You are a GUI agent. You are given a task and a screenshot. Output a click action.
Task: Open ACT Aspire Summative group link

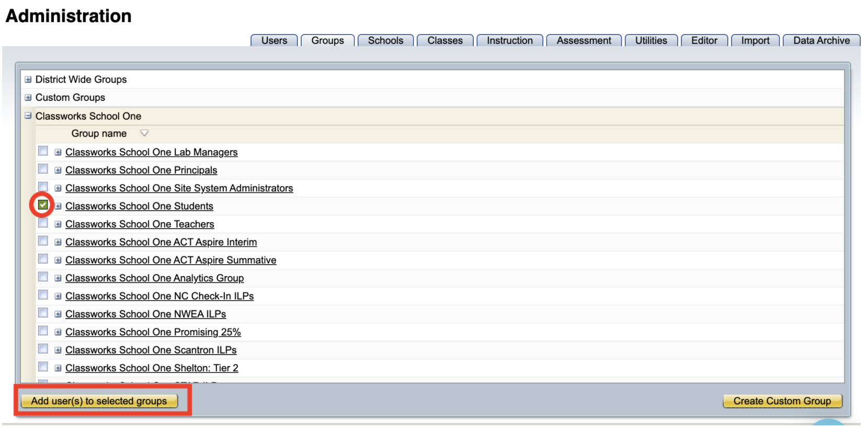(170, 260)
